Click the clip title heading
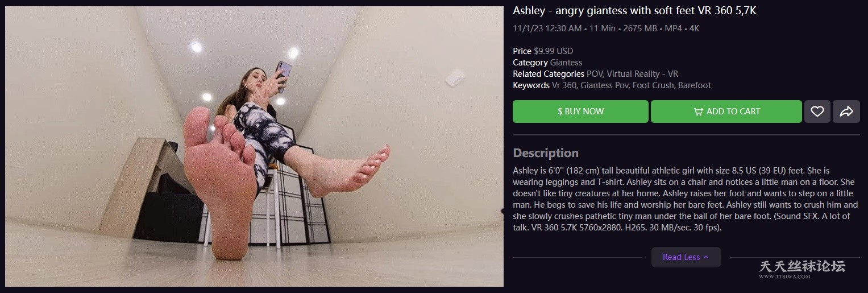 (634, 11)
